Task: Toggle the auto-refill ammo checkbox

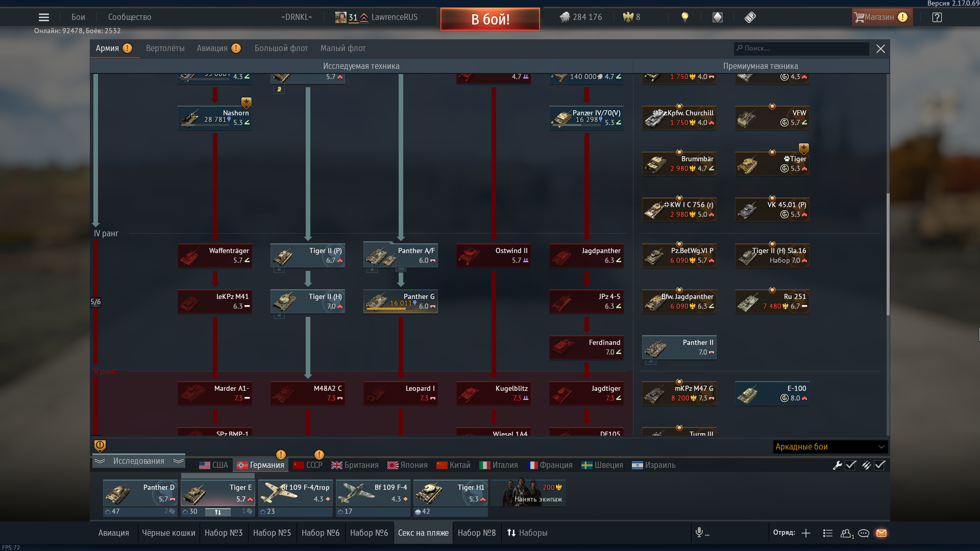Action: coord(880,465)
